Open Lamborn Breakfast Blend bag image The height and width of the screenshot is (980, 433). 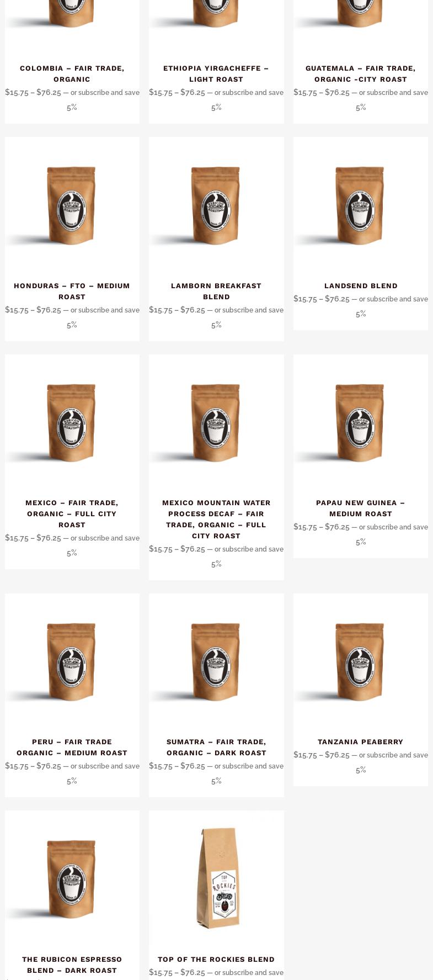(x=216, y=204)
